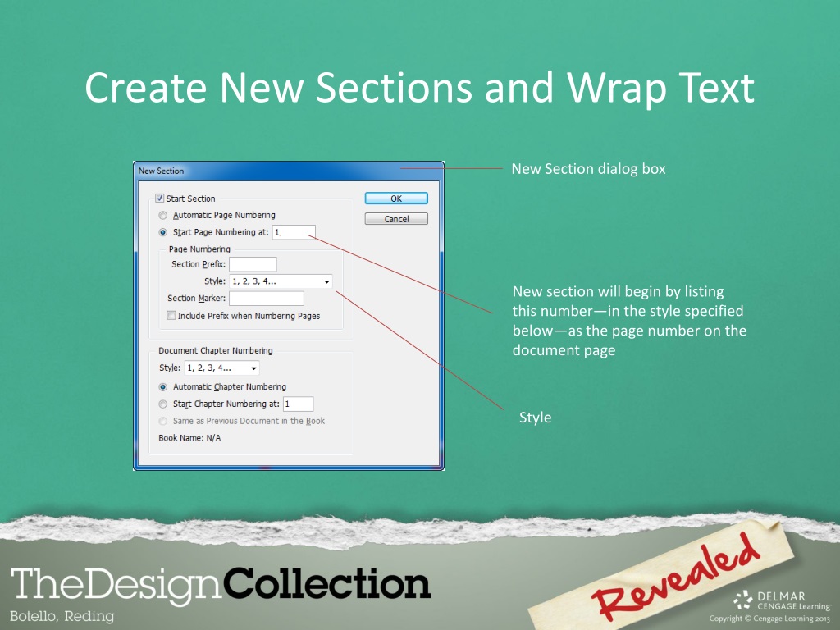Select Automatic Chapter Numbering radio button
The width and height of the screenshot is (840, 630).
point(163,387)
